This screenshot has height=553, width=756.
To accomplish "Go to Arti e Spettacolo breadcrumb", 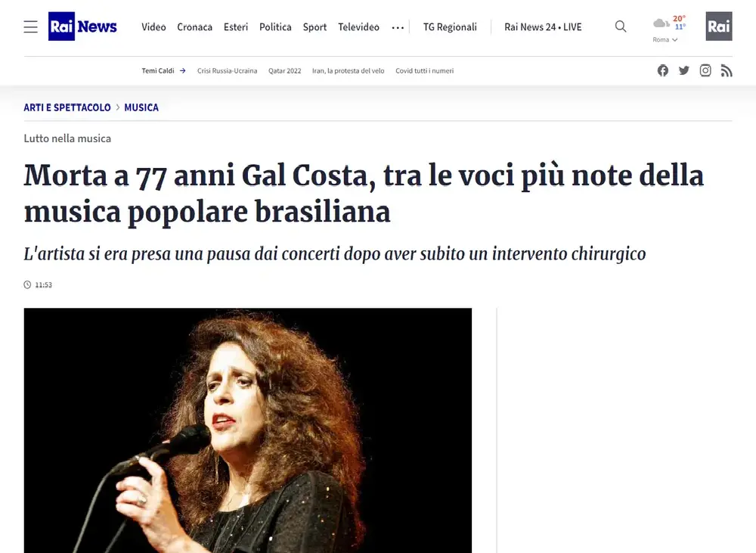I will 67,107.
